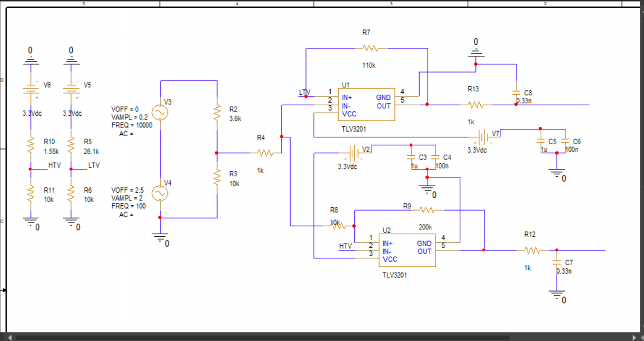This screenshot has width=644, height=341.
Task: Select resistor R12 output symbol
Action: (532, 251)
